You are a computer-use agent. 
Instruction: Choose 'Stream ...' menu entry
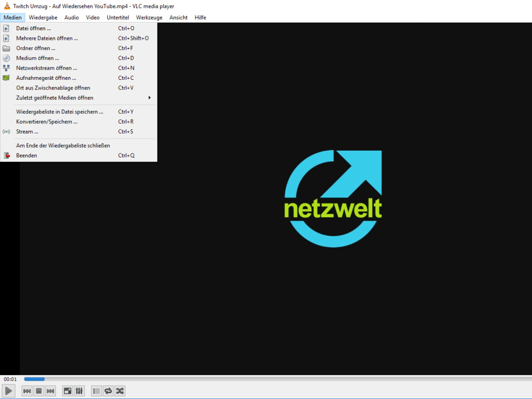pos(78,132)
